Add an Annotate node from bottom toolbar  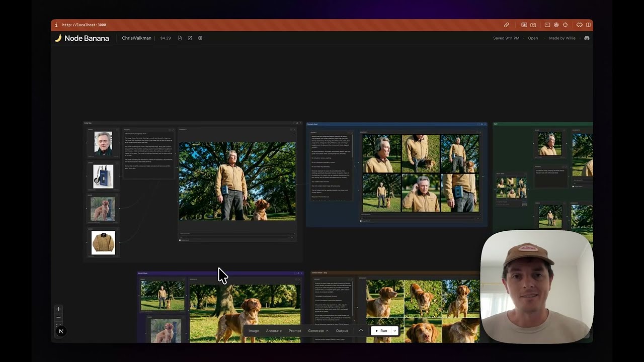point(274,331)
